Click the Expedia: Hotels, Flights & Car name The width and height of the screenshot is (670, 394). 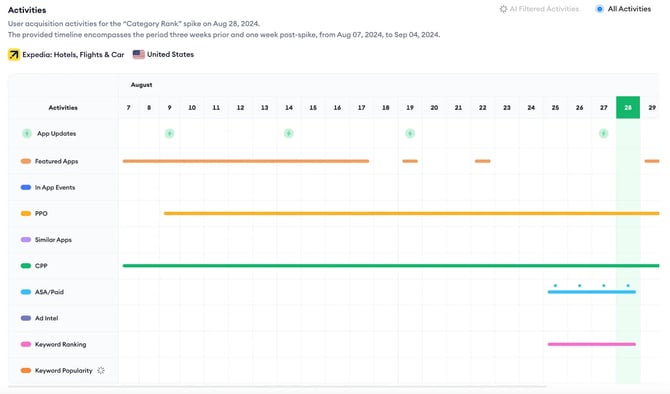tap(73, 55)
